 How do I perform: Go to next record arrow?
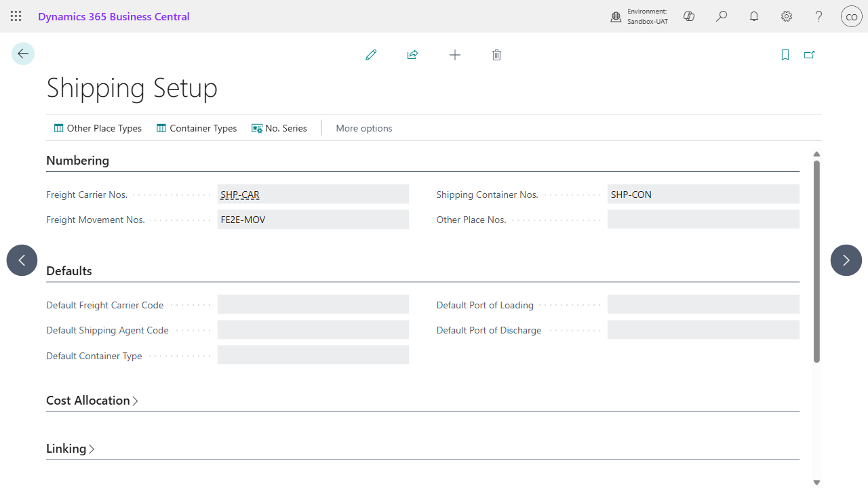(x=846, y=260)
